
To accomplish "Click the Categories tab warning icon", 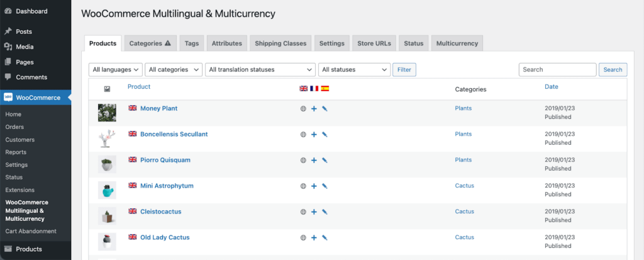I will pyautogui.click(x=167, y=43).
